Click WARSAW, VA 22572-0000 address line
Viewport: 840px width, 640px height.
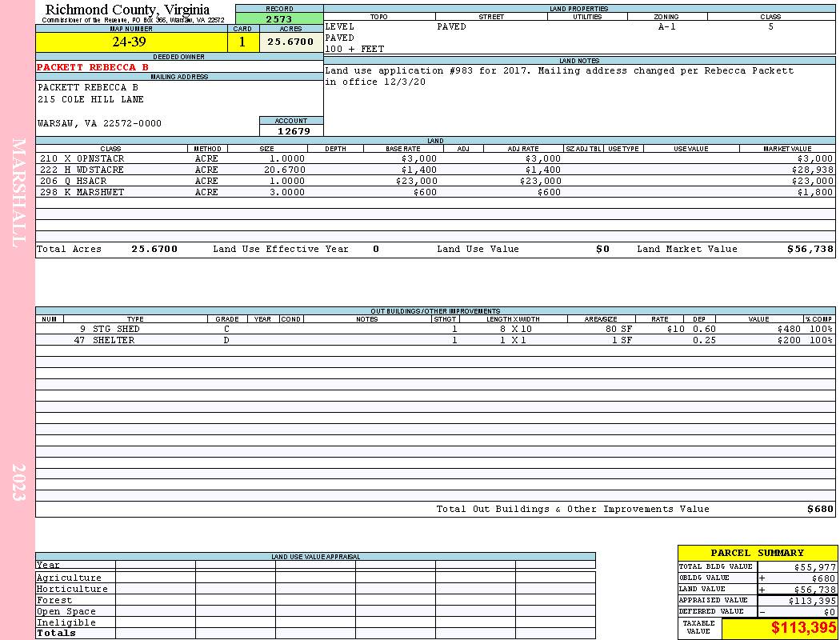pos(99,124)
